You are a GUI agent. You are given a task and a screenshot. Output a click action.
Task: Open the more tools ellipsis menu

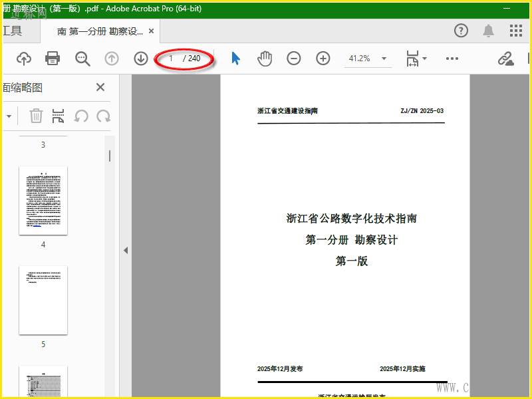[452, 59]
